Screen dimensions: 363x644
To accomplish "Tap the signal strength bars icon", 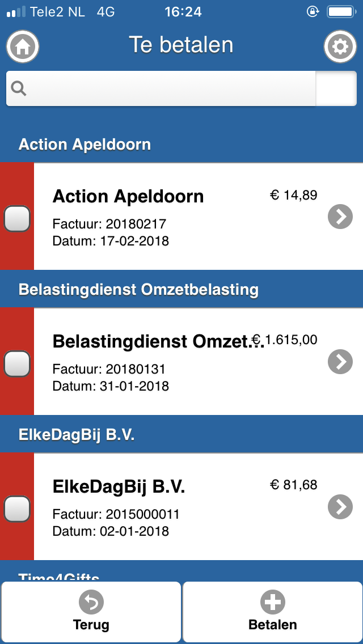I will coord(16,11).
